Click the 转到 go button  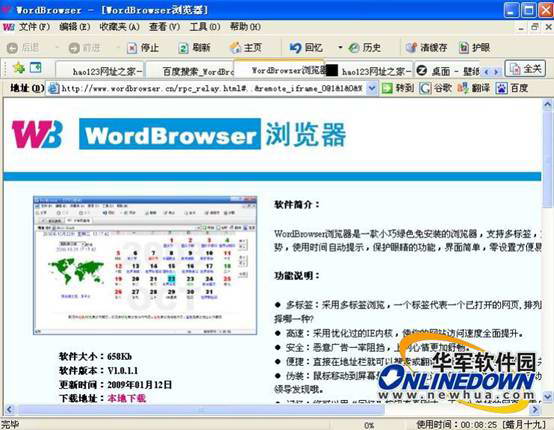tap(398, 88)
